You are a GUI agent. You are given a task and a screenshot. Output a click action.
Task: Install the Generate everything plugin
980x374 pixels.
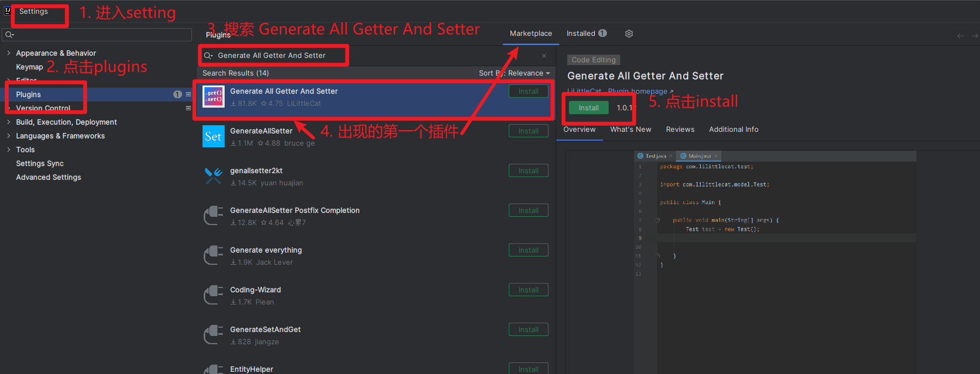tap(529, 250)
